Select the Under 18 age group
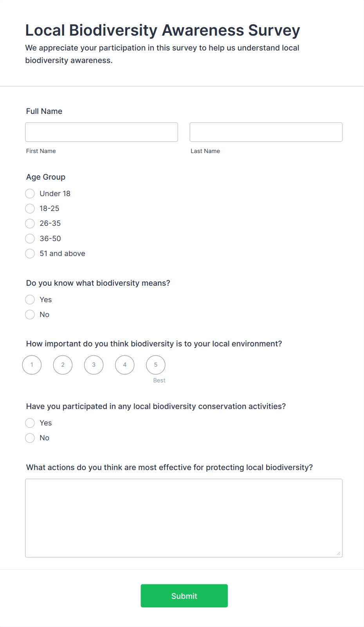Screen dimensions: 364x627 30,194
